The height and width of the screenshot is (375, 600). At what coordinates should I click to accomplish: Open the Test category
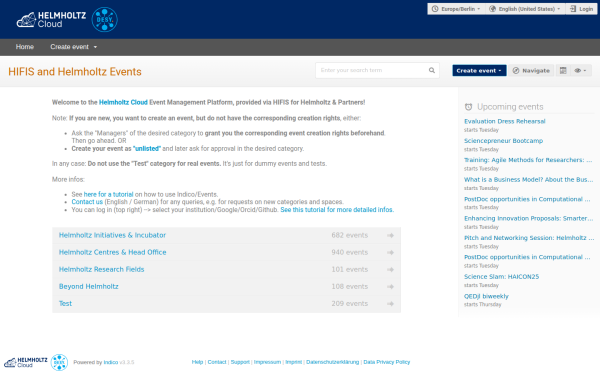click(x=65, y=304)
